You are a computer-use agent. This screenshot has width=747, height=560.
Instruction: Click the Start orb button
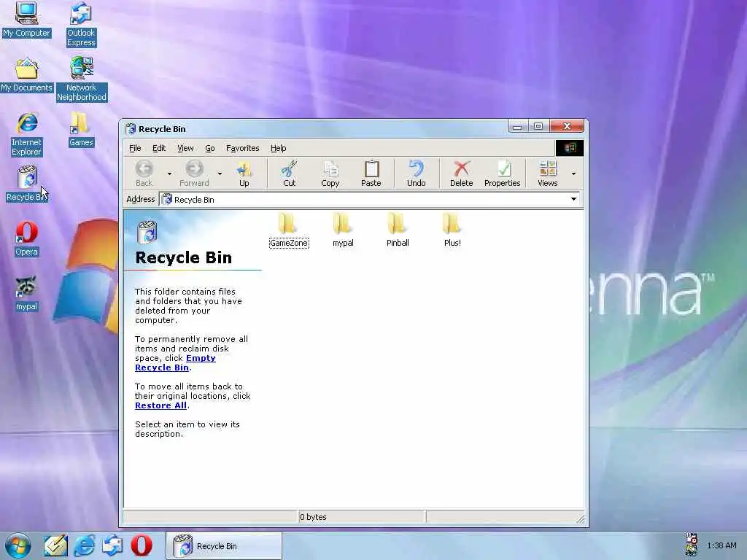18,545
